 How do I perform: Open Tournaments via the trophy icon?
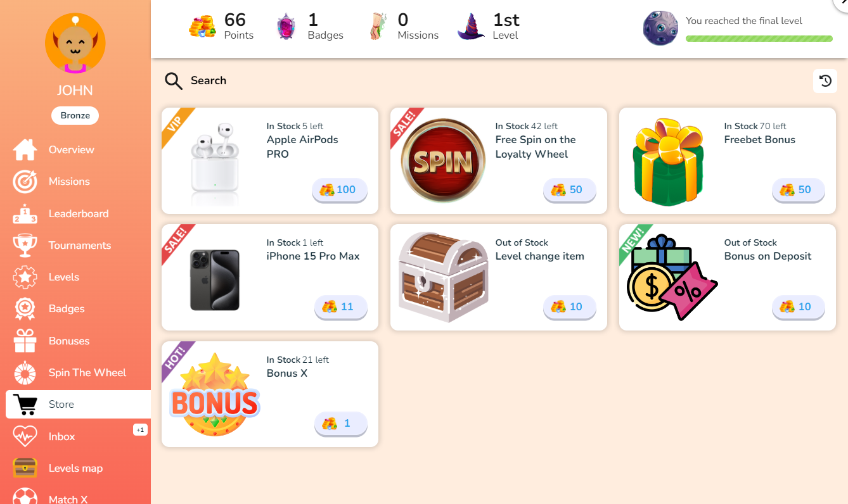(25, 246)
